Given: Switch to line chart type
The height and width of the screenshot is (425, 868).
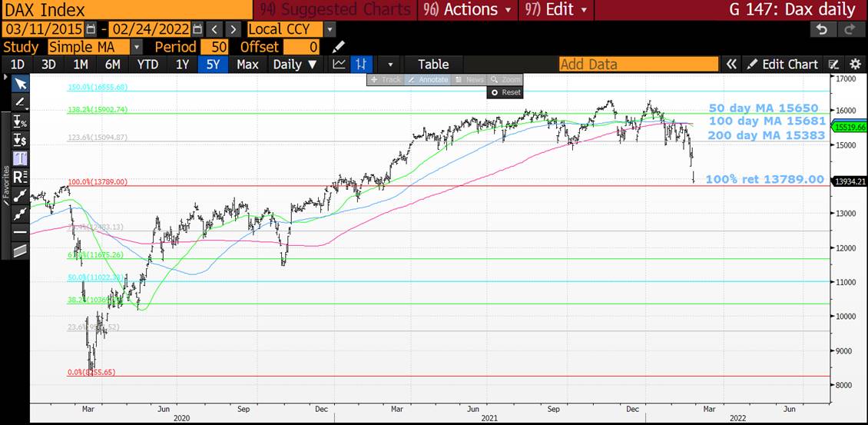Looking at the screenshot, I should [340, 65].
